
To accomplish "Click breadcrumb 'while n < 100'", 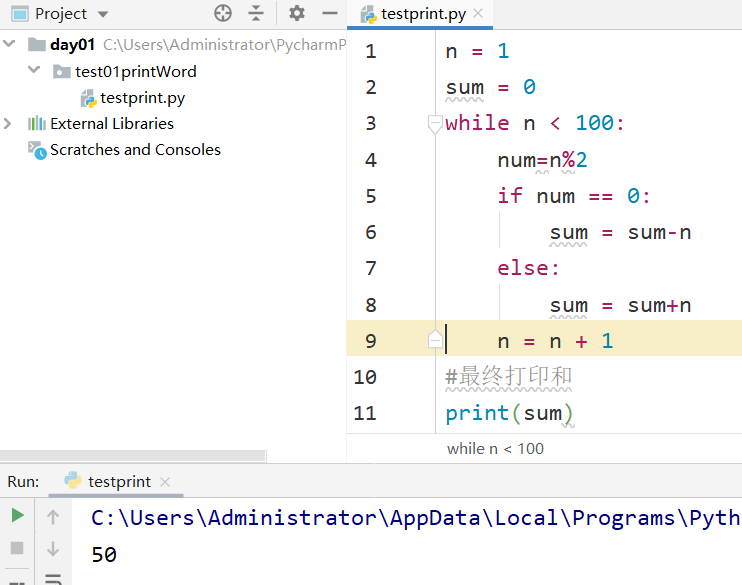I will pos(495,449).
